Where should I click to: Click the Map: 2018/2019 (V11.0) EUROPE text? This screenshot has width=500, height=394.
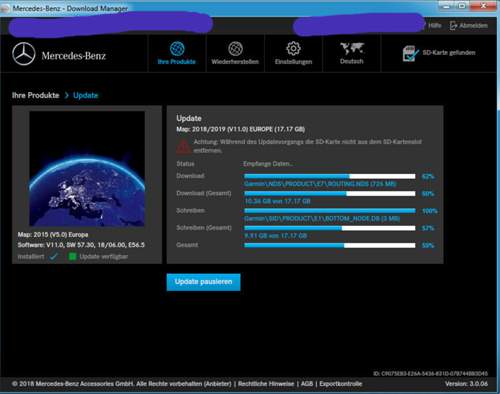pos(240,129)
